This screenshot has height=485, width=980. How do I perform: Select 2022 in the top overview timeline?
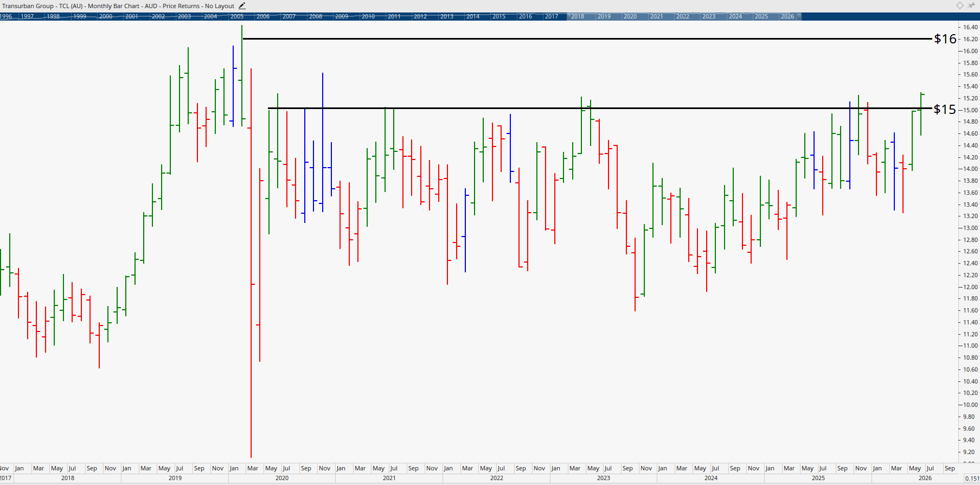[x=683, y=16]
